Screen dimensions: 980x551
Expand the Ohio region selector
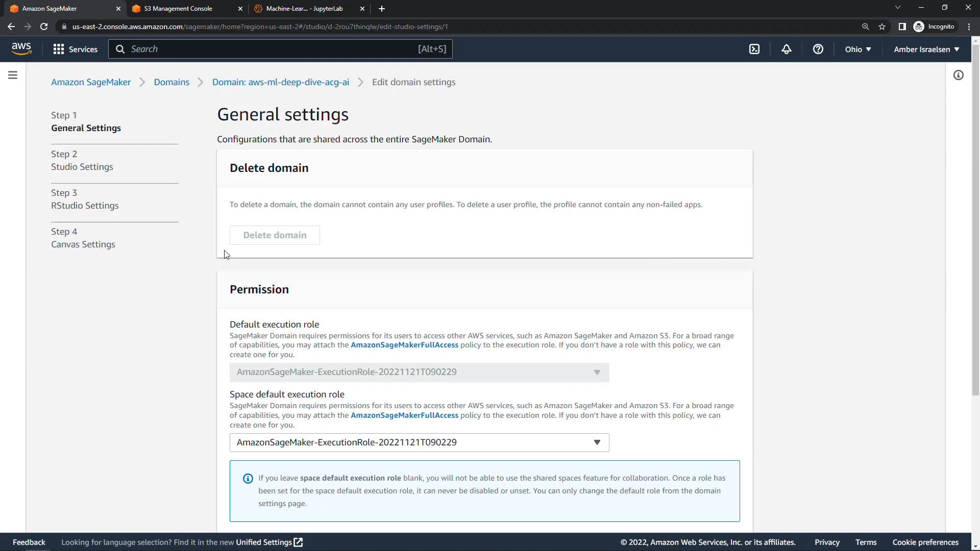(857, 49)
